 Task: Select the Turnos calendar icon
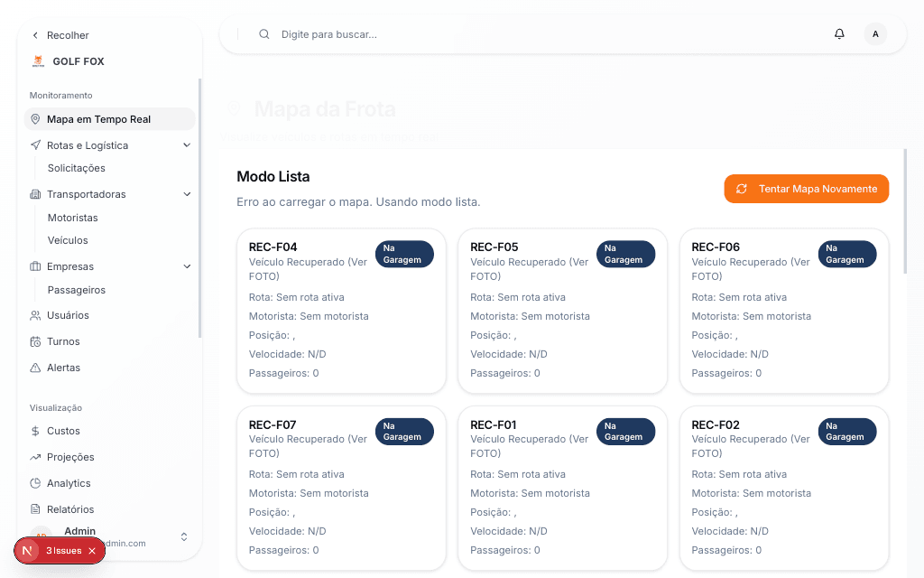[x=34, y=341]
